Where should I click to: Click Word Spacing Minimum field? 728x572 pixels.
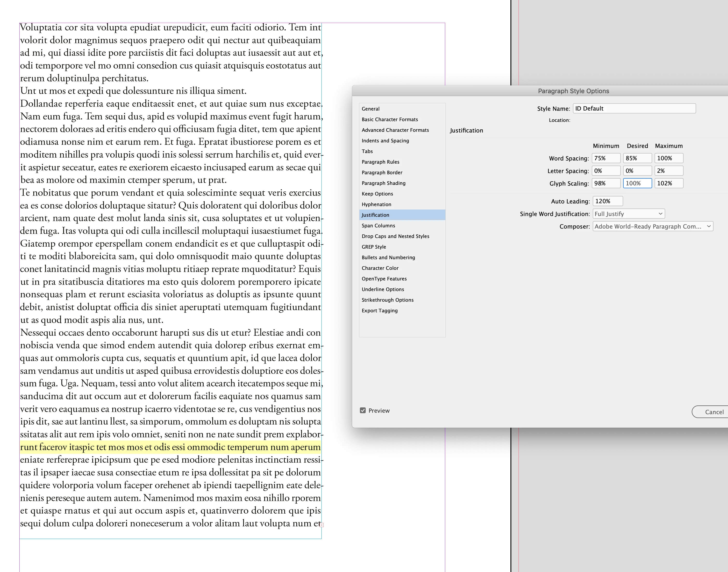tap(606, 158)
